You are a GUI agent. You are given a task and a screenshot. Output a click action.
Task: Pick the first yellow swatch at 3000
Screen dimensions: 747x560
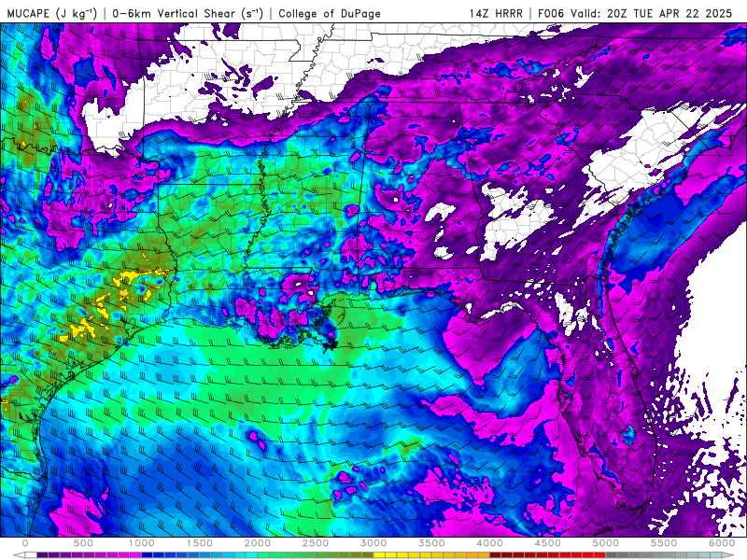click(379, 554)
